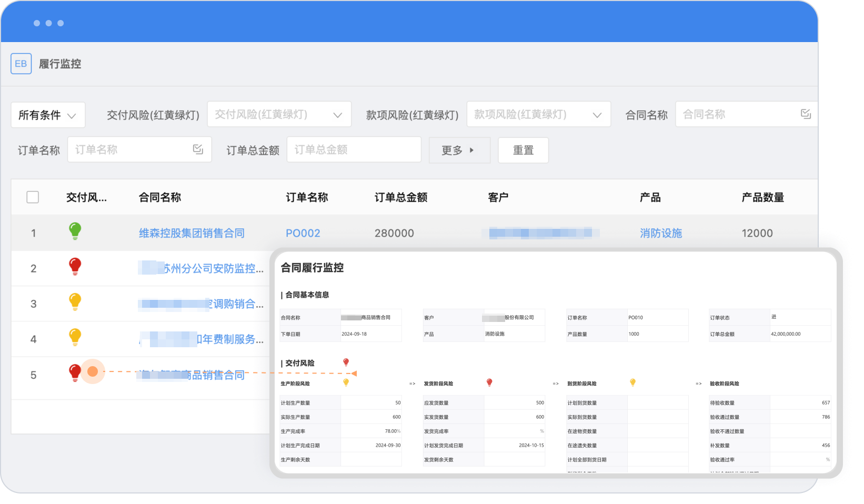This screenshot has width=864, height=504.
Task: Click the 合同名称 filter input field
Action: [747, 114]
